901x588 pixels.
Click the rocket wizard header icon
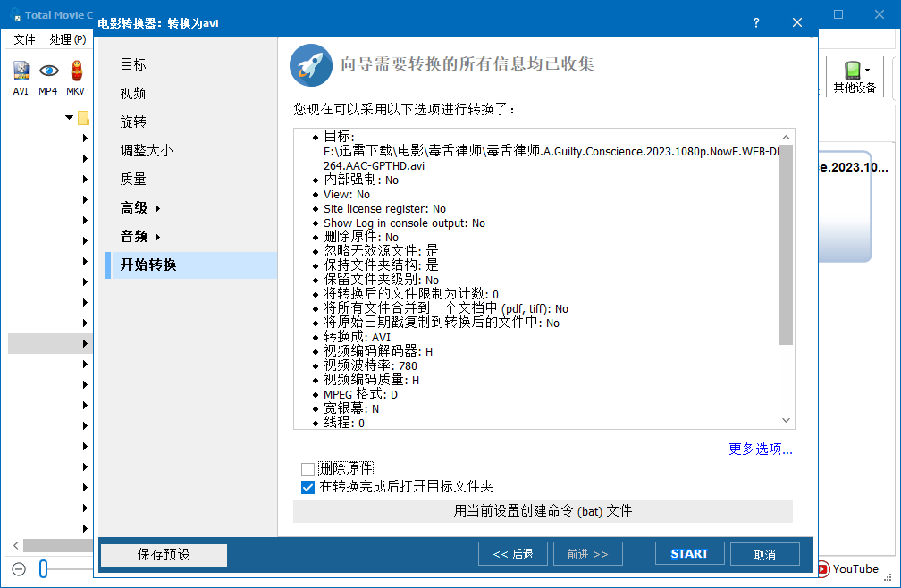[x=310, y=65]
